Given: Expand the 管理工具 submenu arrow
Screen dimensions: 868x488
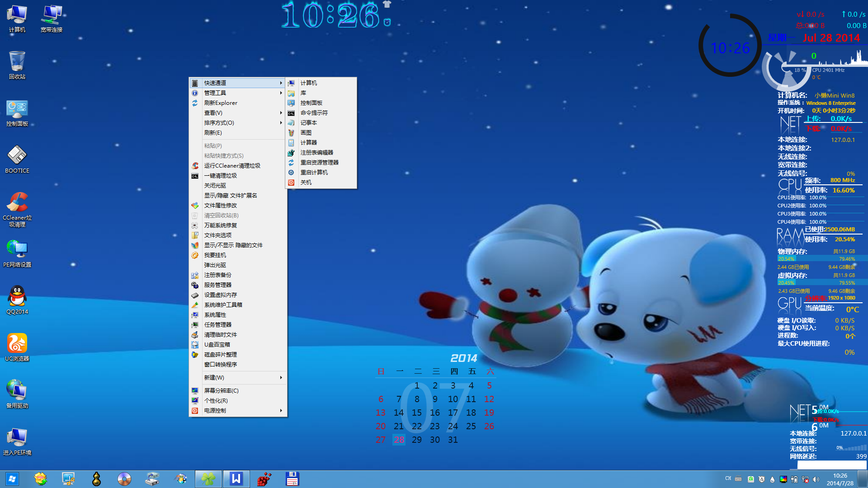Looking at the screenshot, I should [x=281, y=93].
